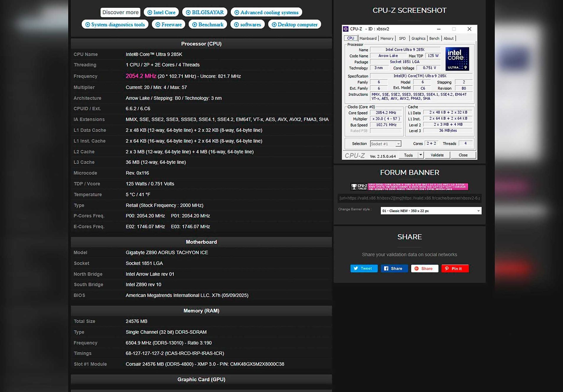Click the CPU-Z Valid trophy banner
This screenshot has height=392, width=563.
coord(409,187)
